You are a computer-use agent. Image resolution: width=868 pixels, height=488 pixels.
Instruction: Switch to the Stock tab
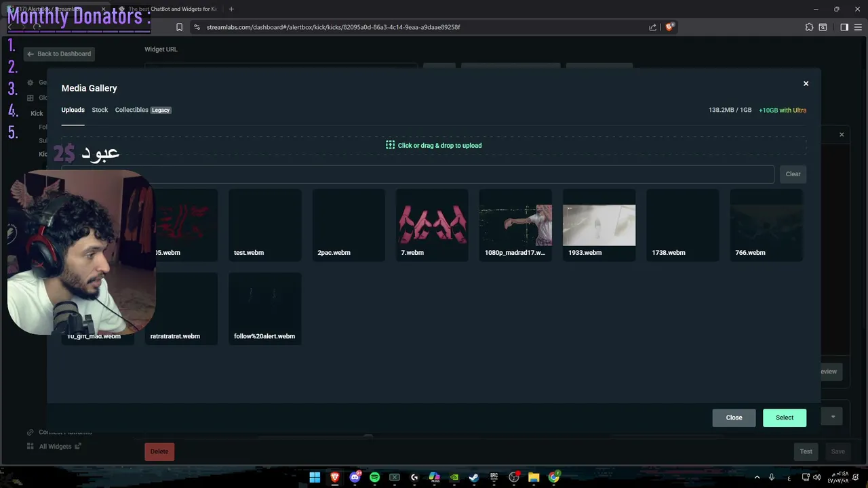tap(100, 110)
